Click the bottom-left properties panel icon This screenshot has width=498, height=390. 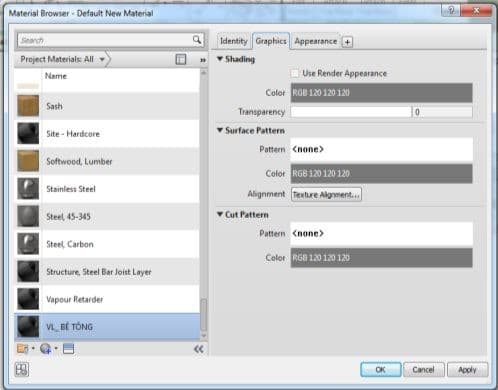pyautogui.click(x=22, y=369)
